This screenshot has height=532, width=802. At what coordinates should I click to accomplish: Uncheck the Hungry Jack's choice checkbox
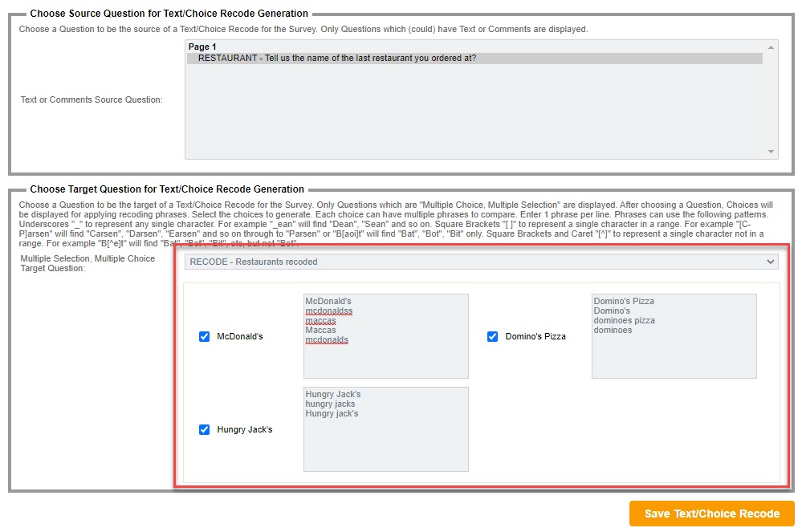pyautogui.click(x=204, y=429)
